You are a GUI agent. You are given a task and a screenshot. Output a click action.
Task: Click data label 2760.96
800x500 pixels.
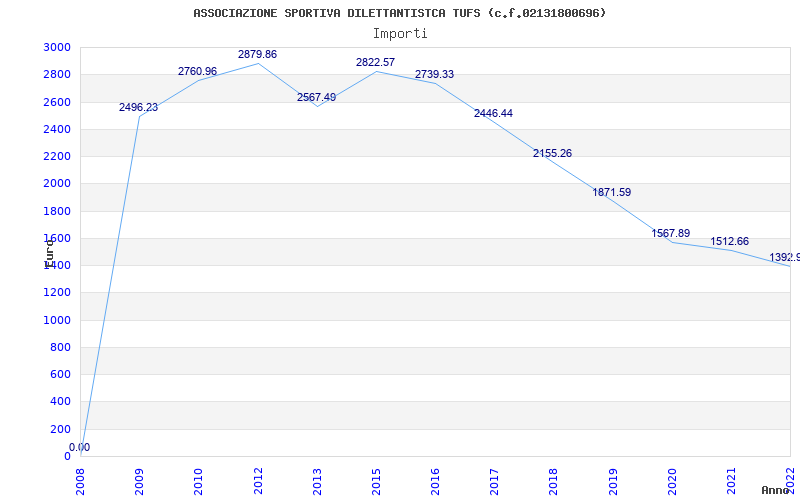pos(197,71)
